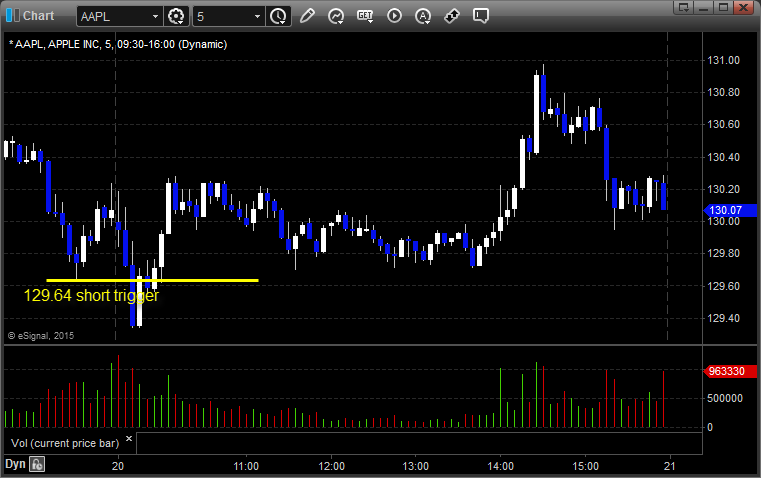Image resolution: width=761 pixels, height=478 pixels.
Task: Click the 500000 volume axis label
Action: pos(725,398)
